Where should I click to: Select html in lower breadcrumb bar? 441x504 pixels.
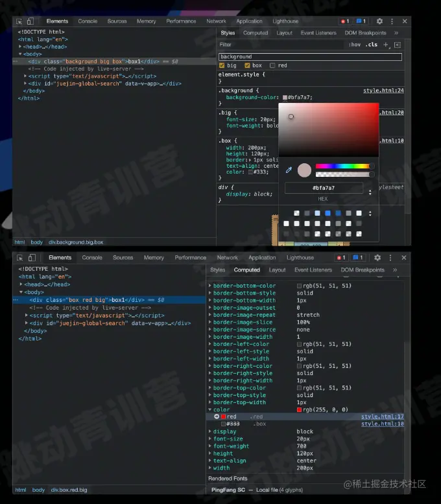(x=21, y=490)
